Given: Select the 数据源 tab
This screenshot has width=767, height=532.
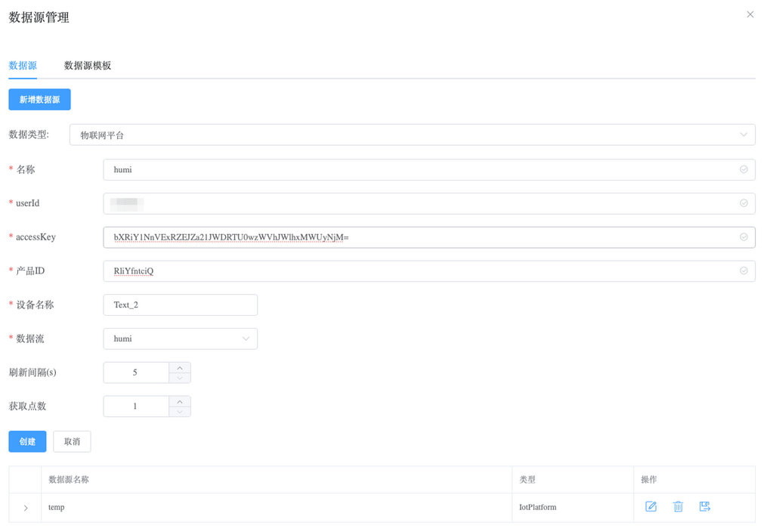Looking at the screenshot, I should tap(23, 66).
